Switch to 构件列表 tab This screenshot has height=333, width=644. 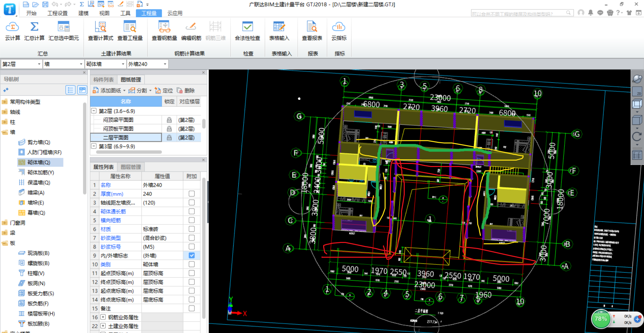coord(103,80)
